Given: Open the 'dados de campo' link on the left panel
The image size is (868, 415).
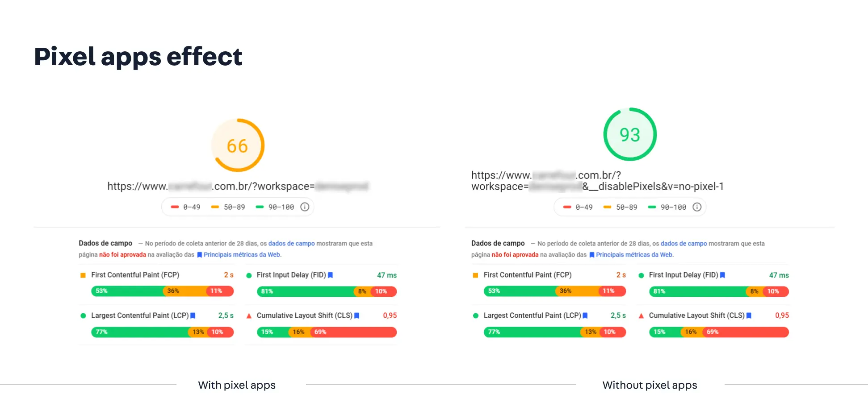Looking at the screenshot, I should point(292,243).
